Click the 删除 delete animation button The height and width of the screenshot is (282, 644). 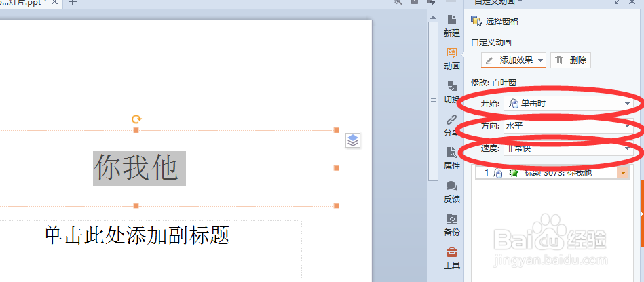pyautogui.click(x=571, y=60)
